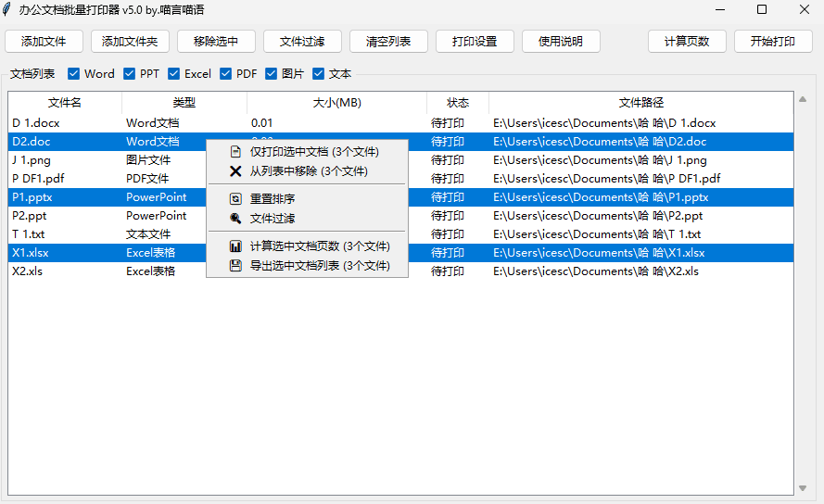Uncheck the Word file type checkbox

click(x=74, y=74)
